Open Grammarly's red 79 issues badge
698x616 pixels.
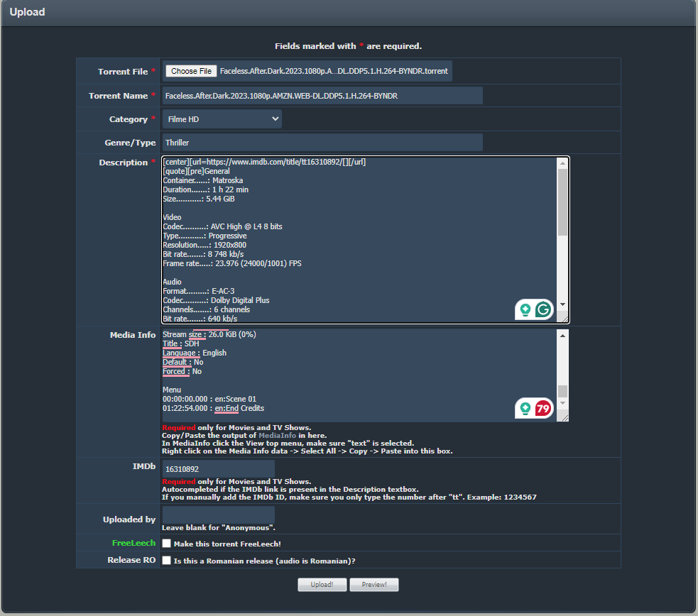[x=543, y=408]
